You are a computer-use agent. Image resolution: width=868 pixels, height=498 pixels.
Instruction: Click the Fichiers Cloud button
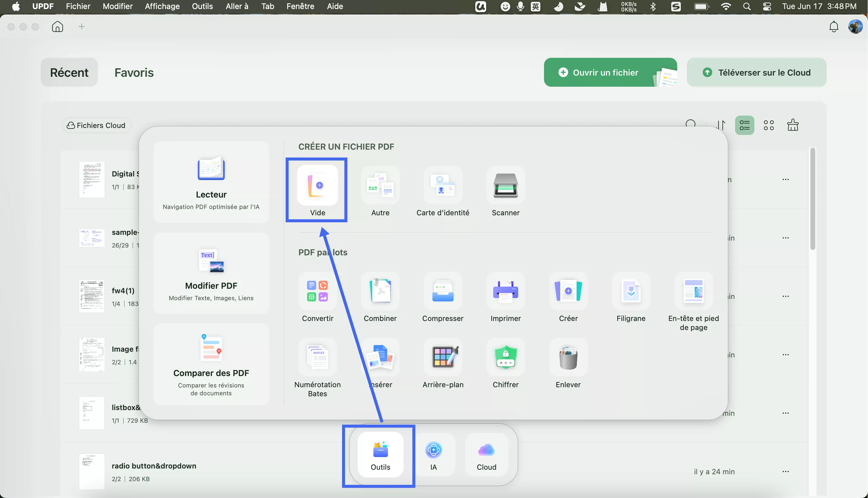click(96, 125)
